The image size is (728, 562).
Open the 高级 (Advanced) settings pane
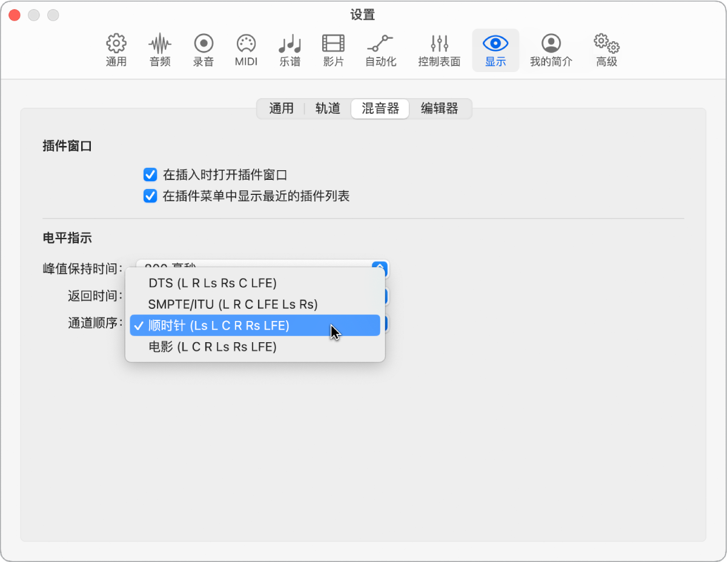[x=606, y=50]
